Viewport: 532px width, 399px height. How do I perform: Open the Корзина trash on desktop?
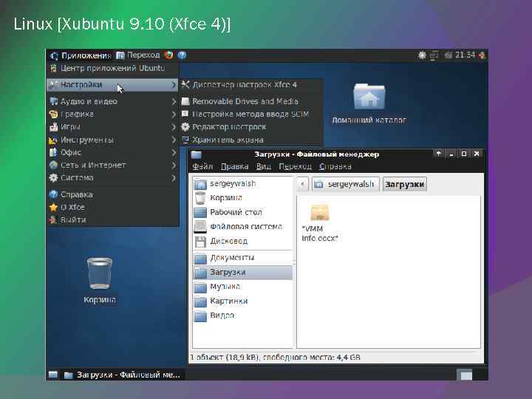(x=100, y=280)
